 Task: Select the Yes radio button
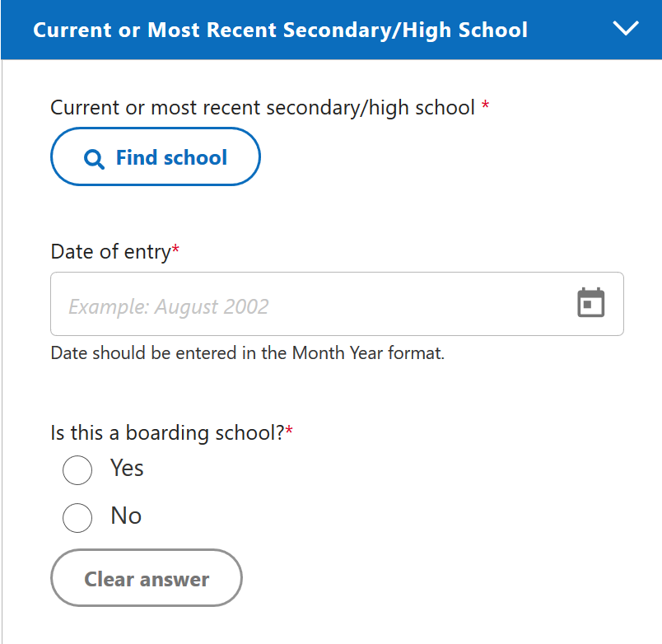click(77, 470)
